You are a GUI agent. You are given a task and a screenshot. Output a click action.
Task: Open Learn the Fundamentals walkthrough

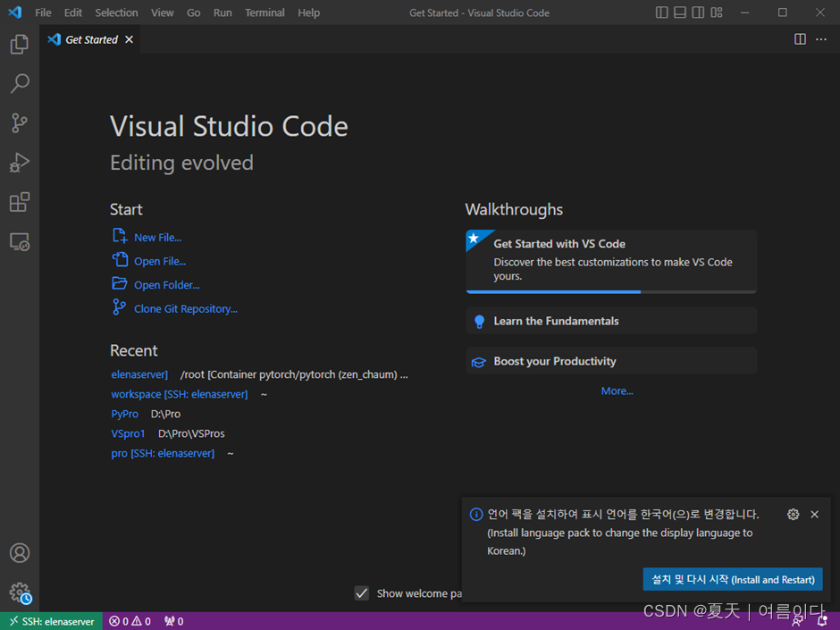(610, 321)
